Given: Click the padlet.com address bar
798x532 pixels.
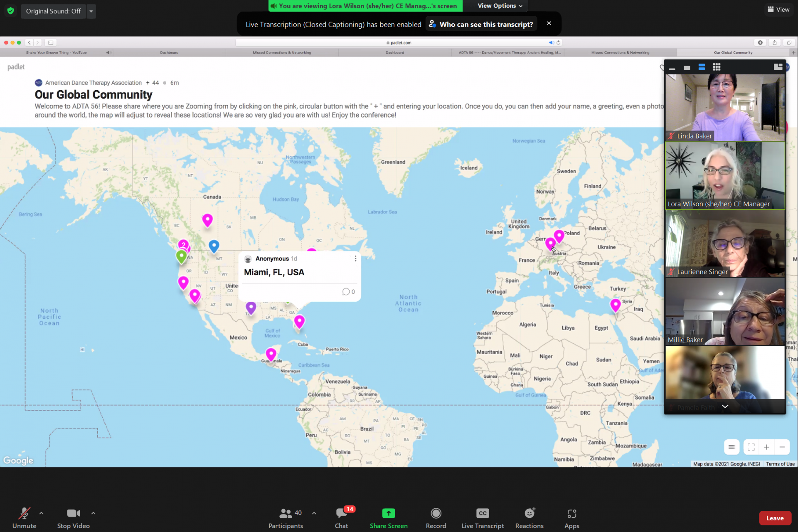Looking at the screenshot, I should pos(398,42).
